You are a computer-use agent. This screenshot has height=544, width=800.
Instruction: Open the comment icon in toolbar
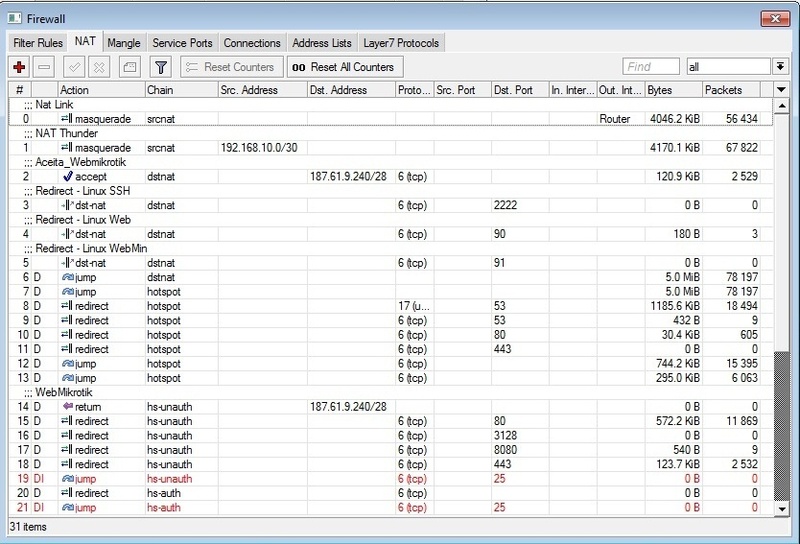(130, 67)
